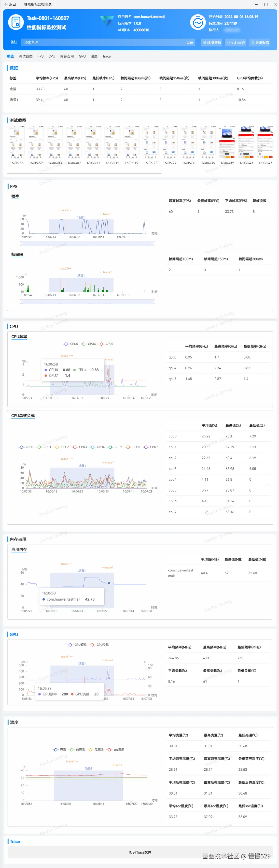Click the cpu7 row in CPU频率 table
Image resolution: width=279 pixels, height=868 pixels.
[218, 379]
